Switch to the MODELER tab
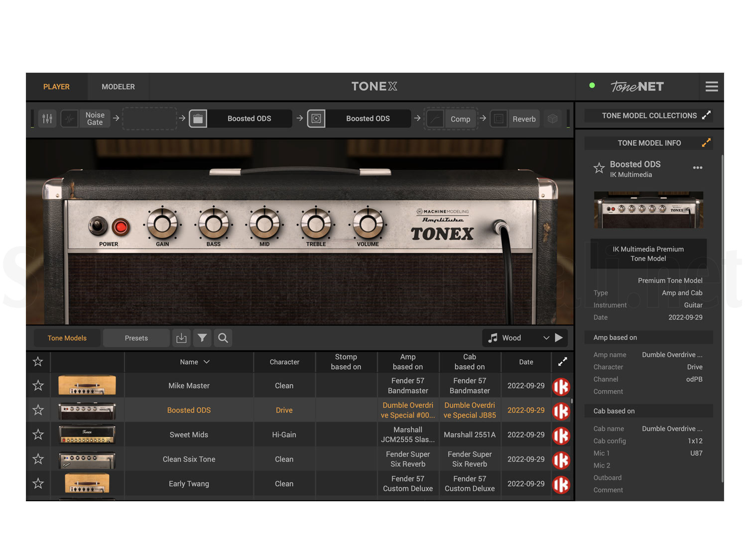 [118, 87]
